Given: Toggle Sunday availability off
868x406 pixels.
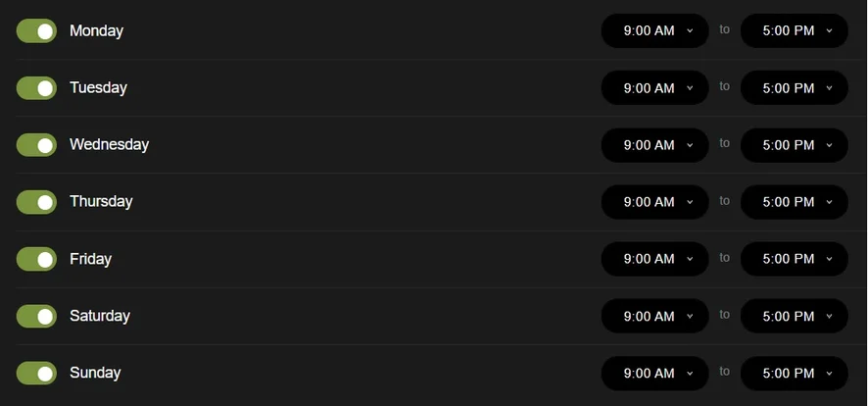Looking at the screenshot, I should [x=36, y=373].
